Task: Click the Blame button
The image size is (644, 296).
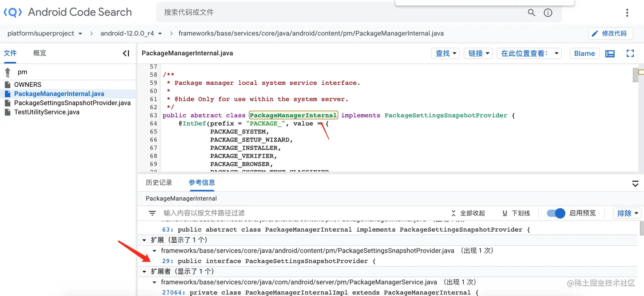Action: 584,53
